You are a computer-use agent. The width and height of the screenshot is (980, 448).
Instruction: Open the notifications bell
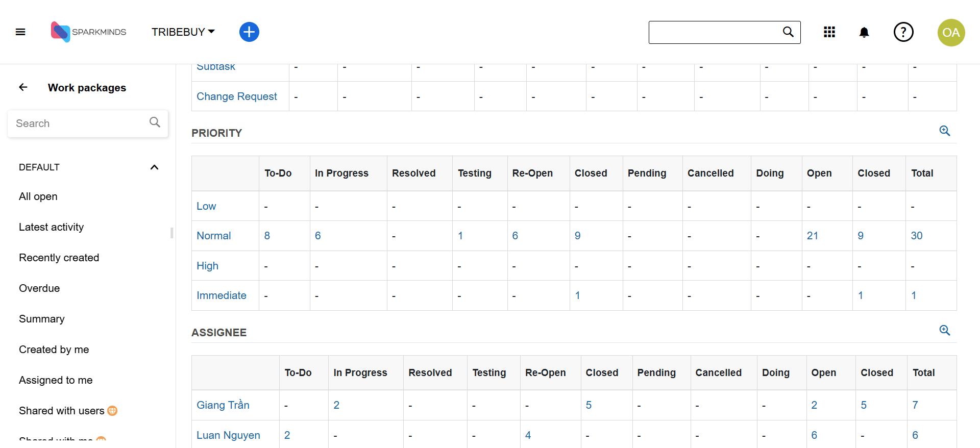[864, 33]
